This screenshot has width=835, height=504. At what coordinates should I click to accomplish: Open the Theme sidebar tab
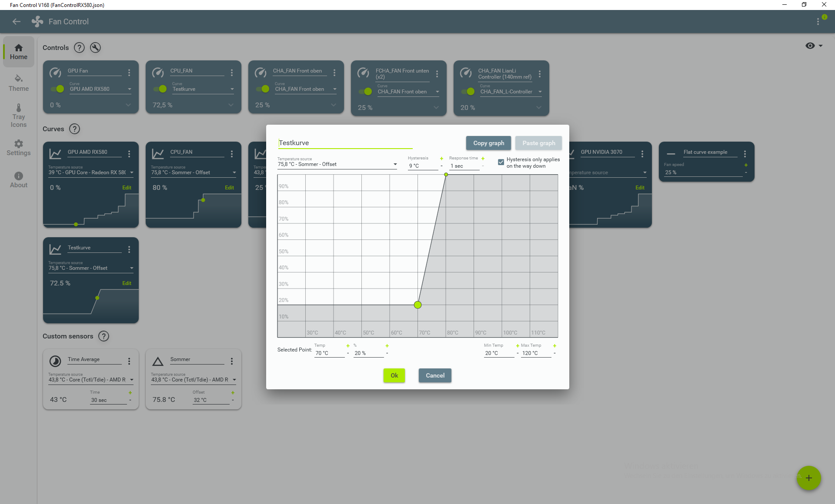(x=19, y=83)
